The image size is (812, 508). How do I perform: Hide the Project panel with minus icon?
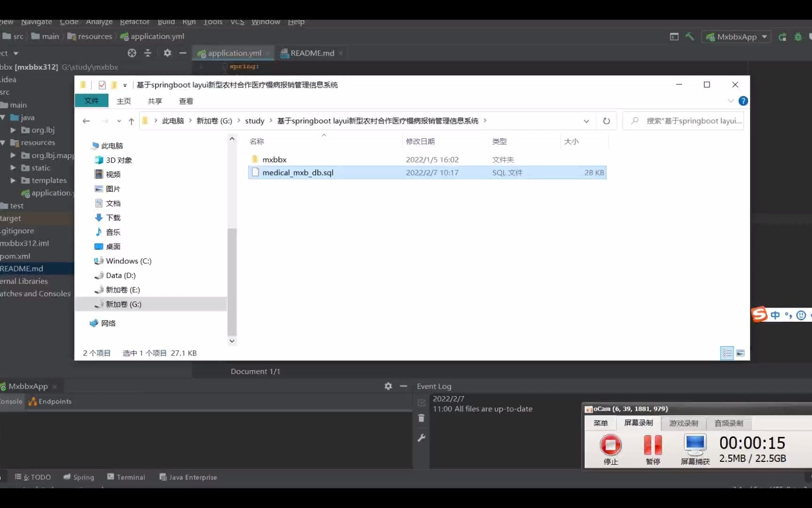[x=183, y=53]
